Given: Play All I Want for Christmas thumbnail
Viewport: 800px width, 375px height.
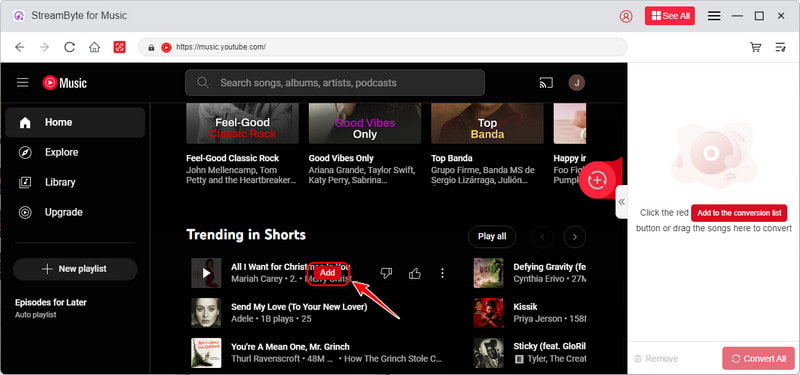Looking at the screenshot, I should pyautogui.click(x=206, y=273).
